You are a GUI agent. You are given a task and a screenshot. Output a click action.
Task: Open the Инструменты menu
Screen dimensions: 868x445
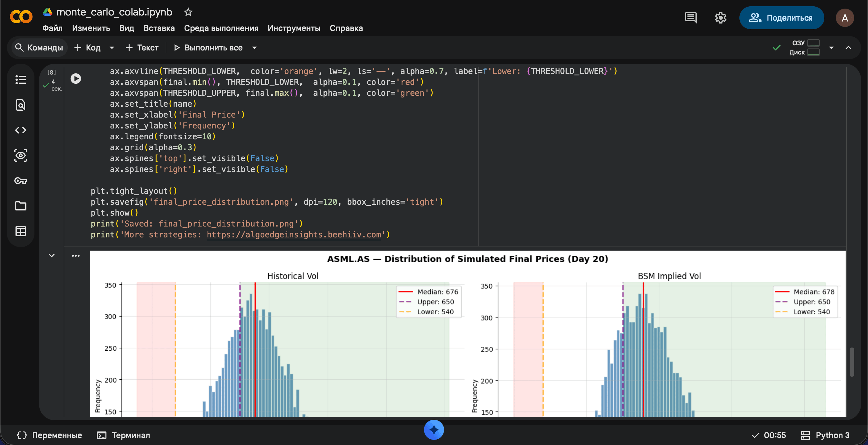(294, 28)
